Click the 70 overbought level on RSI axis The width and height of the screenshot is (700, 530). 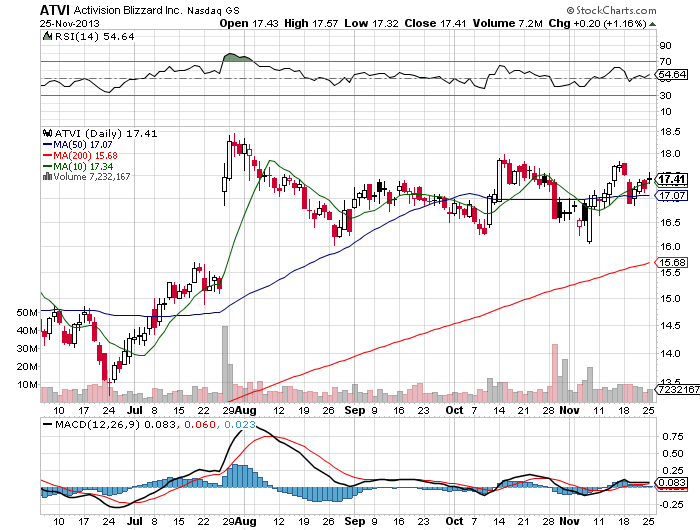click(x=665, y=62)
